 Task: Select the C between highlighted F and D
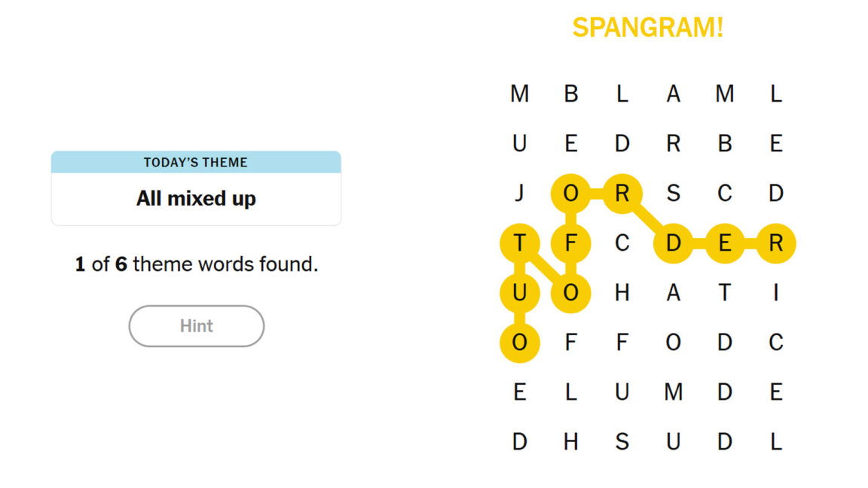(622, 243)
